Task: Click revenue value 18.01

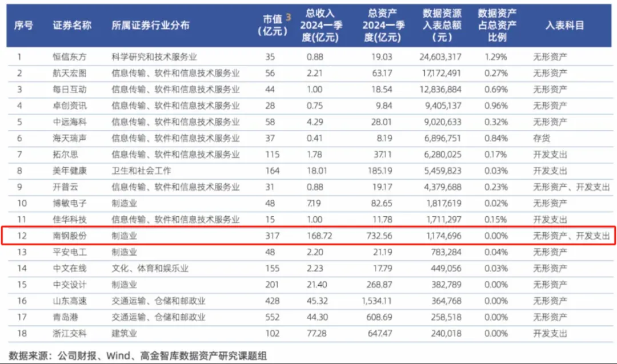Action: point(316,171)
